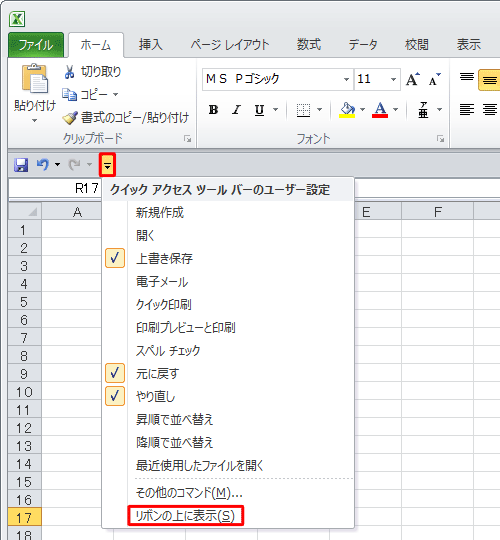Viewport: 500px width, 540px height.
Task: Align text left
Action: [467, 110]
